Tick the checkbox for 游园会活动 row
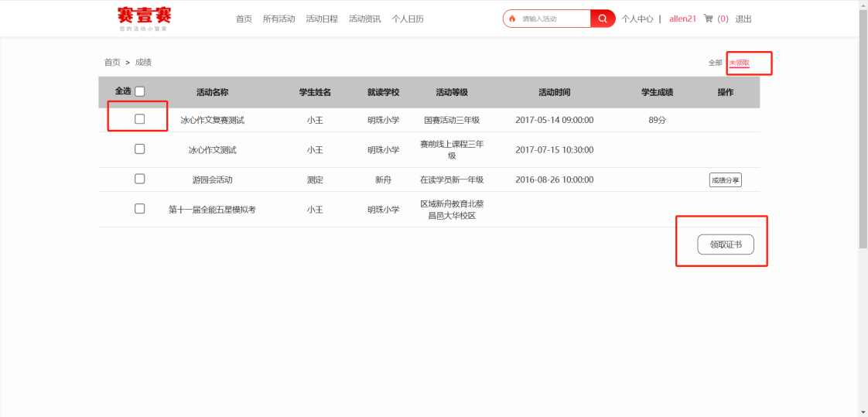Screen dimensions: 868x417 point(140,179)
